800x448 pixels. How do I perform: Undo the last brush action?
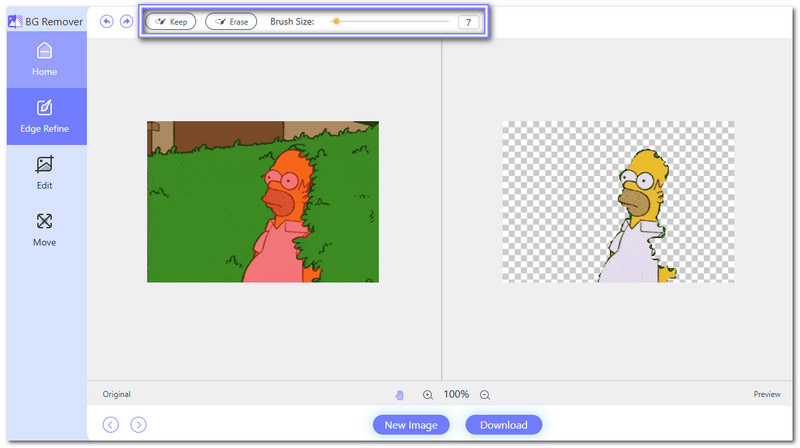107,21
